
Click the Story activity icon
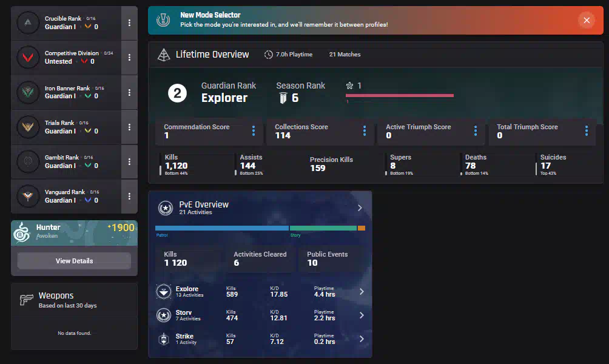click(x=164, y=315)
